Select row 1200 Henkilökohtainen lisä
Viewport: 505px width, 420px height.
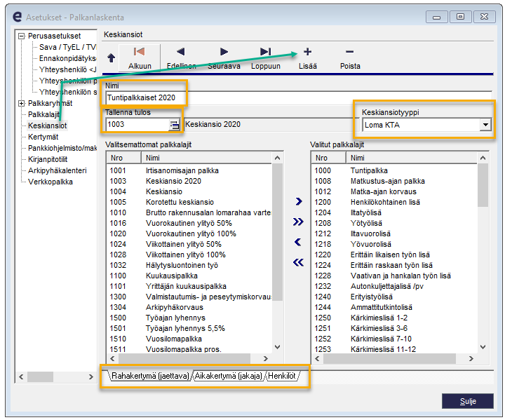(394, 202)
